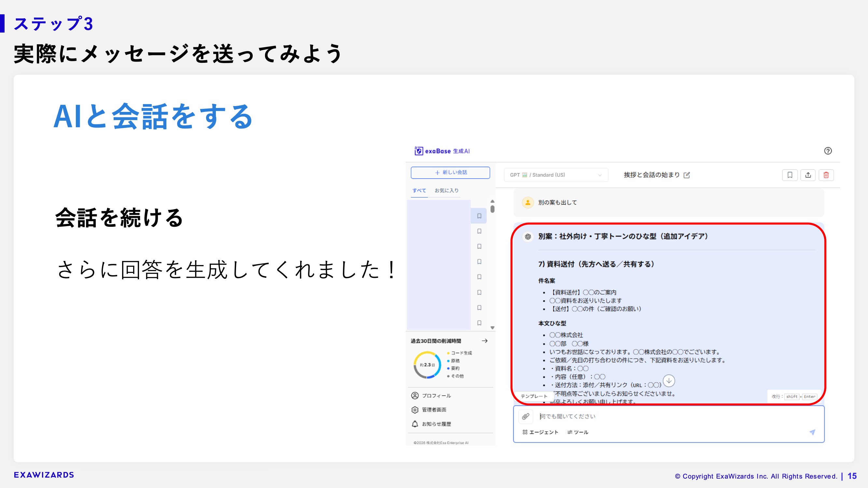The image size is (868, 488).
Task: Click the その他 legend entry
Action: (x=455, y=376)
